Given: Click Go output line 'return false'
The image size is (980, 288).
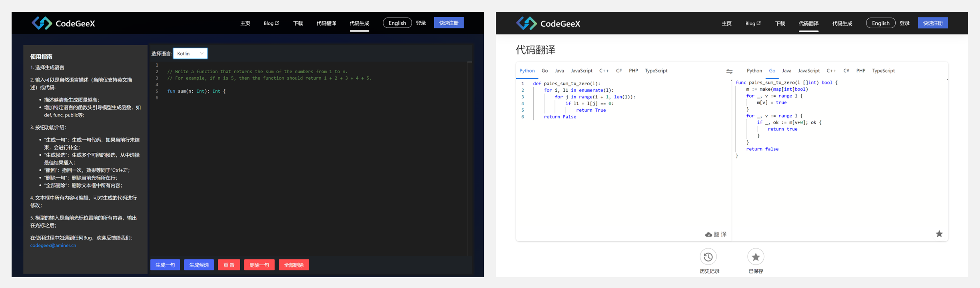Looking at the screenshot, I should [762, 149].
